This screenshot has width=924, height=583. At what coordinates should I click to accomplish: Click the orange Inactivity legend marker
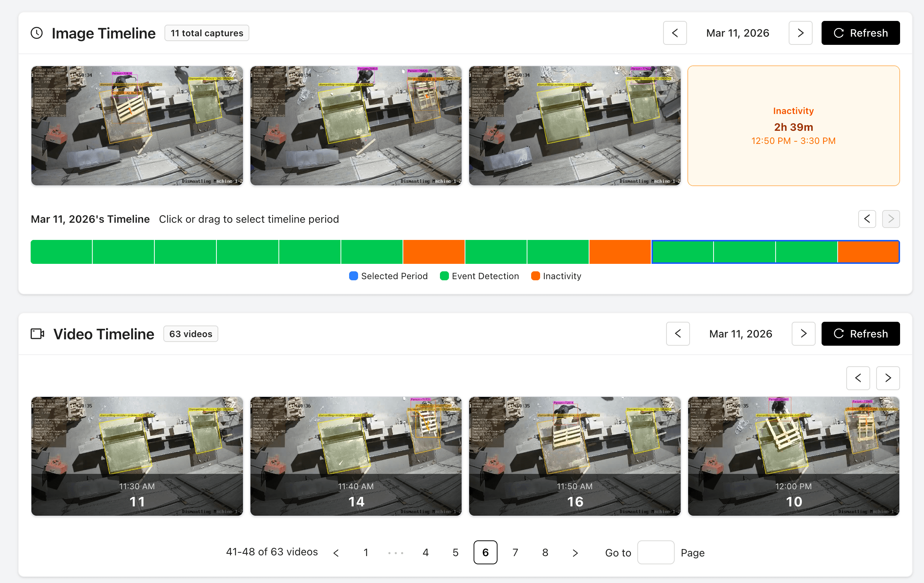click(535, 276)
